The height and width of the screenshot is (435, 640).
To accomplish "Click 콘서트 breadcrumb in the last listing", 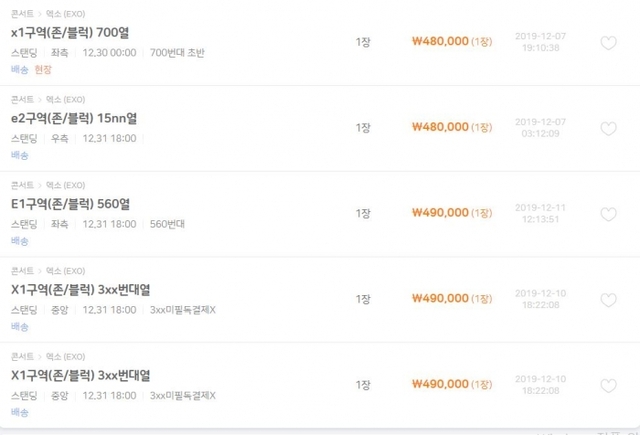I will click(22, 357).
